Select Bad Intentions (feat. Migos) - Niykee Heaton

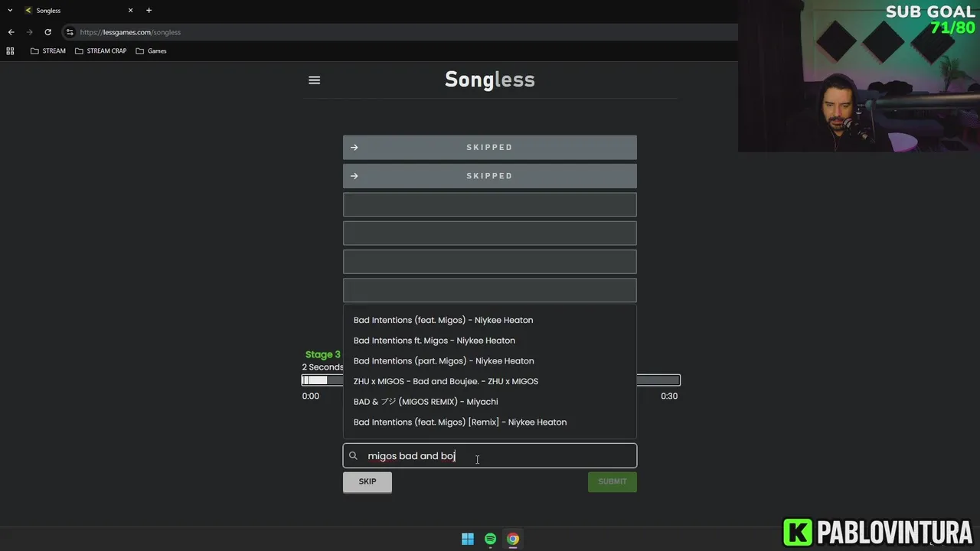coord(490,320)
